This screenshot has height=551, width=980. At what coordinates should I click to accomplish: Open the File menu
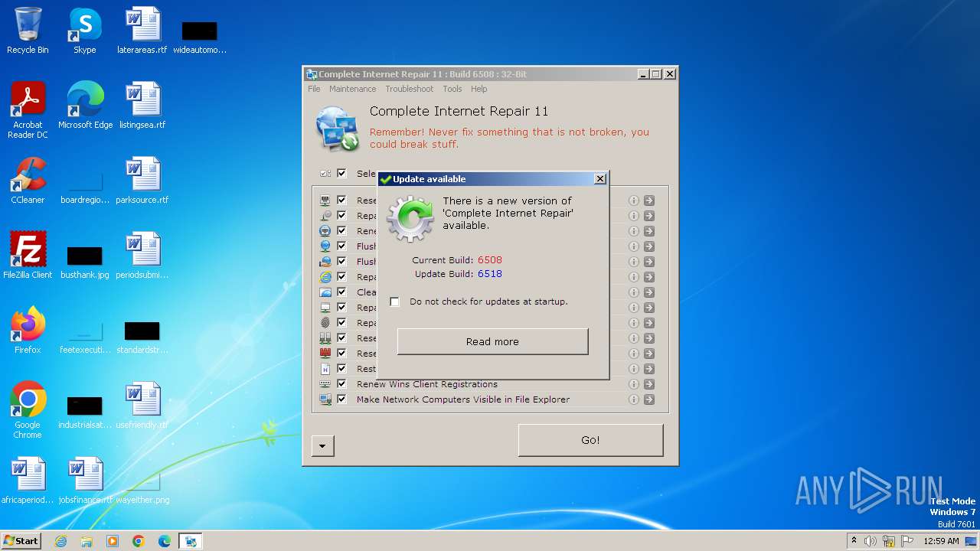pos(314,89)
